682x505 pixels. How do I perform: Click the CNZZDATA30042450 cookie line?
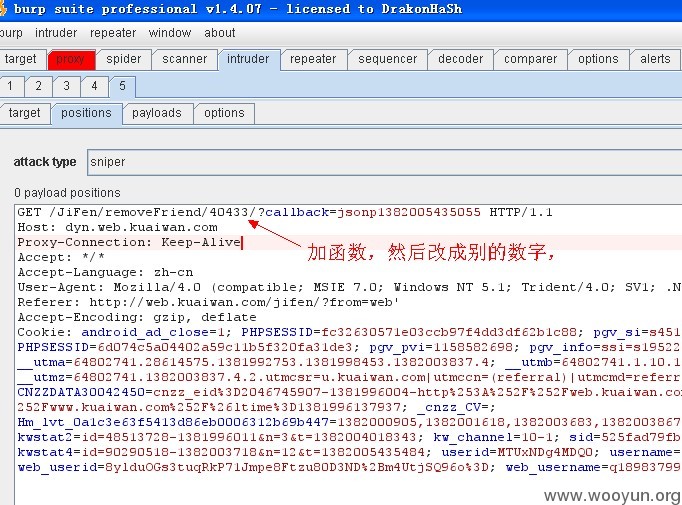tap(349, 392)
